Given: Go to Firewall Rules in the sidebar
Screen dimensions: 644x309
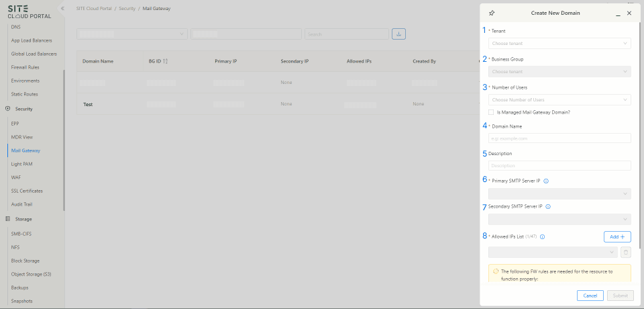Looking at the screenshot, I should tap(25, 67).
